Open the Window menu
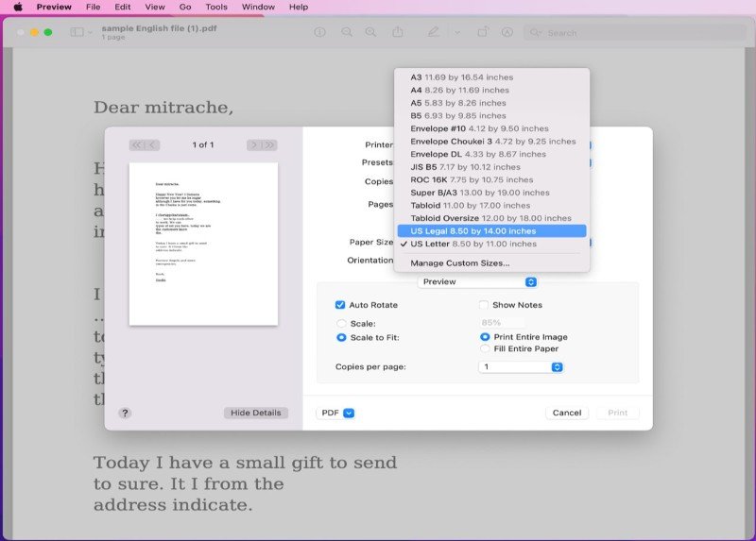 [x=258, y=7]
